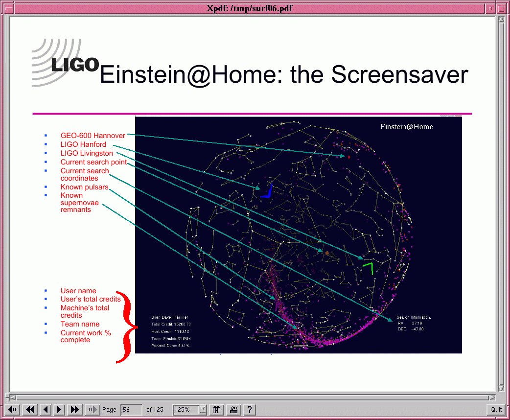
Task: Print the document using the printer icon
Action: 234,409
